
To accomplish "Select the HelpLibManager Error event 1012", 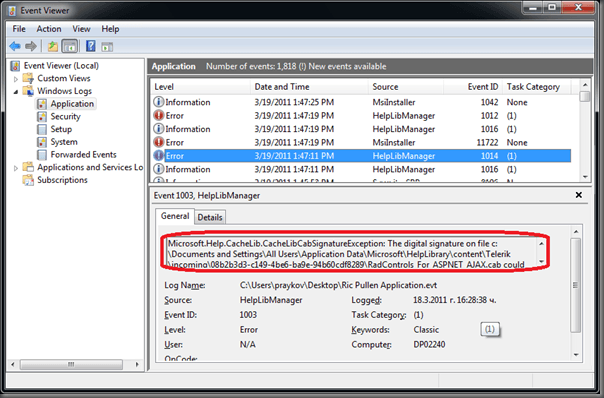I will pos(361,116).
